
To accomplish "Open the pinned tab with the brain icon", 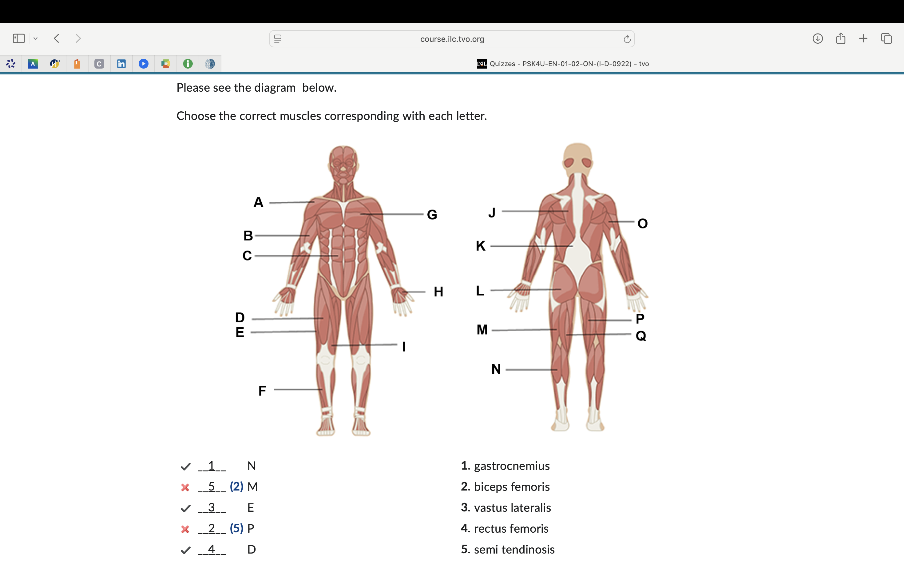I will pos(210,63).
